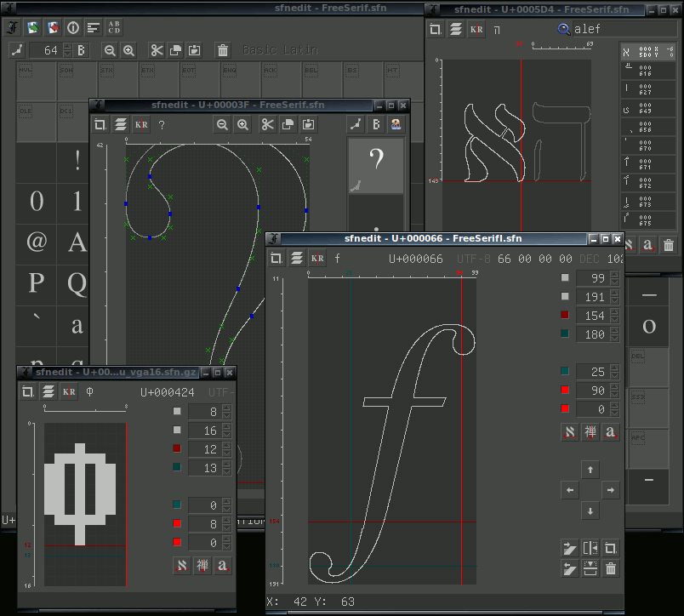Screen dimensions: 684x616
Task: Toggle KR kerning in U+0005D4 window
Action: 476,29
